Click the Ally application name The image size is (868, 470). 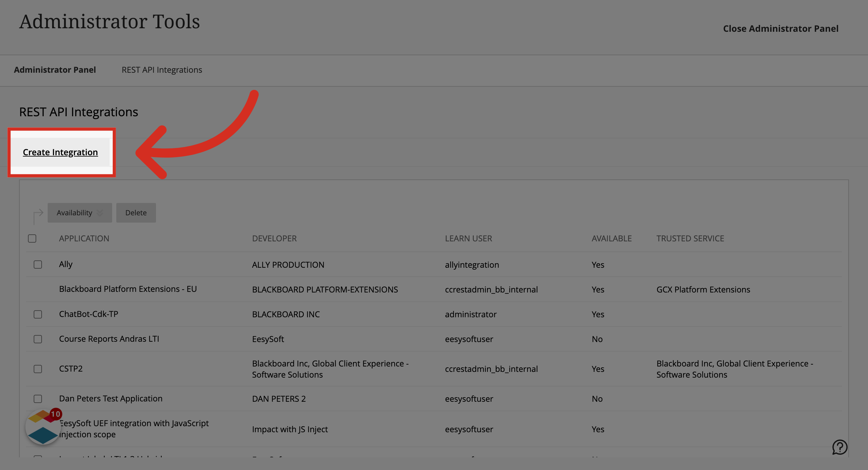pyautogui.click(x=66, y=264)
